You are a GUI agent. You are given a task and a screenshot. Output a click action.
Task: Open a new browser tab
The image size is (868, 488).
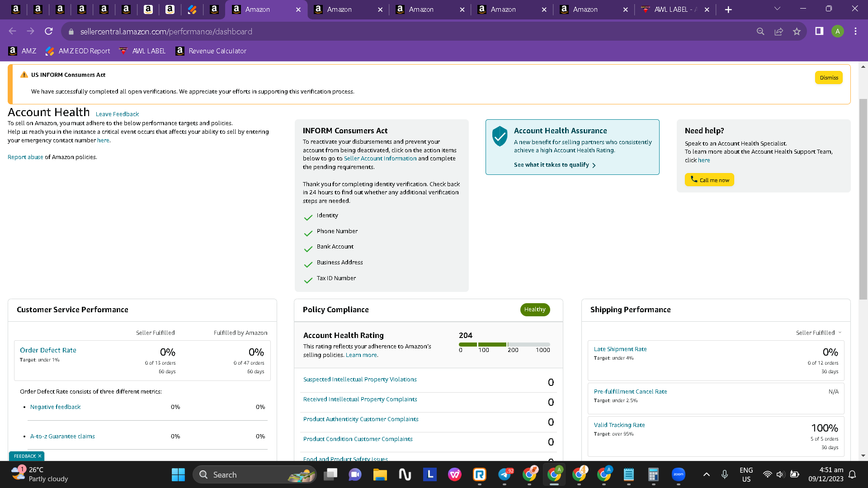click(x=728, y=9)
